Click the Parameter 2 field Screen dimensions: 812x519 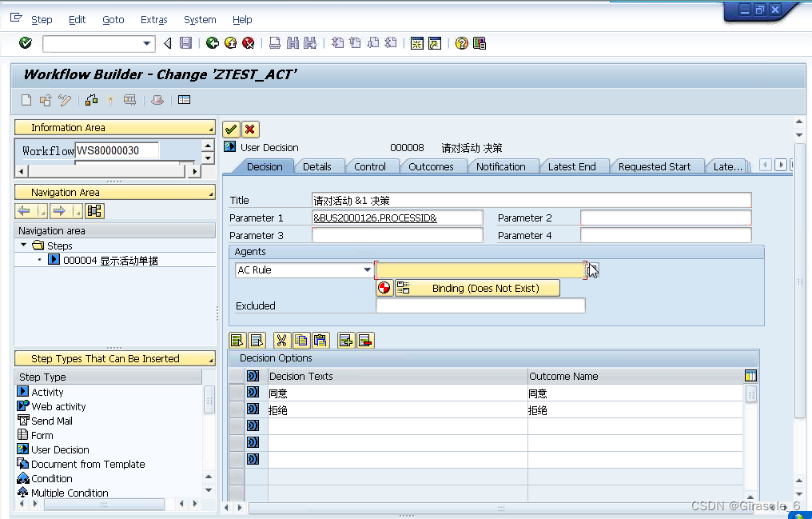click(x=666, y=218)
